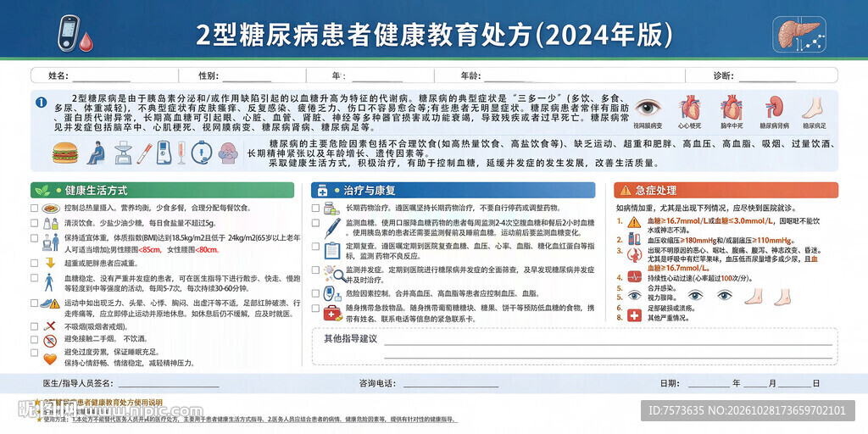This screenshot has width=868, height=434.
Task: Click the eye icon labeled 视网膜病变
Action: click(x=648, y=107)
